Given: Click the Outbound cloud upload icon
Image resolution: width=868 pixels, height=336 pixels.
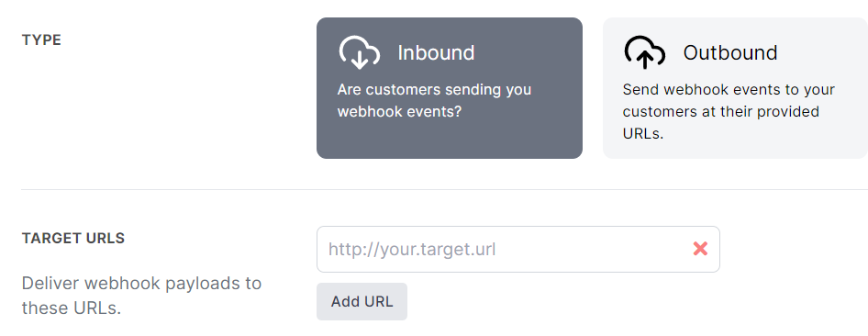Looking at the screenshot, I should pyautogui.click(x=644, y=52).
